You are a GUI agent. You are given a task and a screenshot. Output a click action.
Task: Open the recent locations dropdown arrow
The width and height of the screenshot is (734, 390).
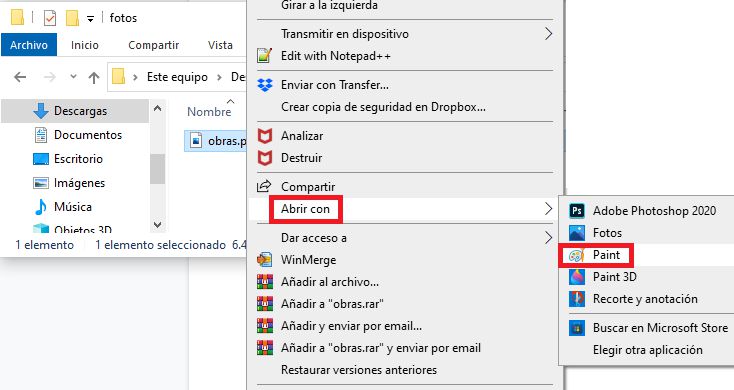coord(73,77)
